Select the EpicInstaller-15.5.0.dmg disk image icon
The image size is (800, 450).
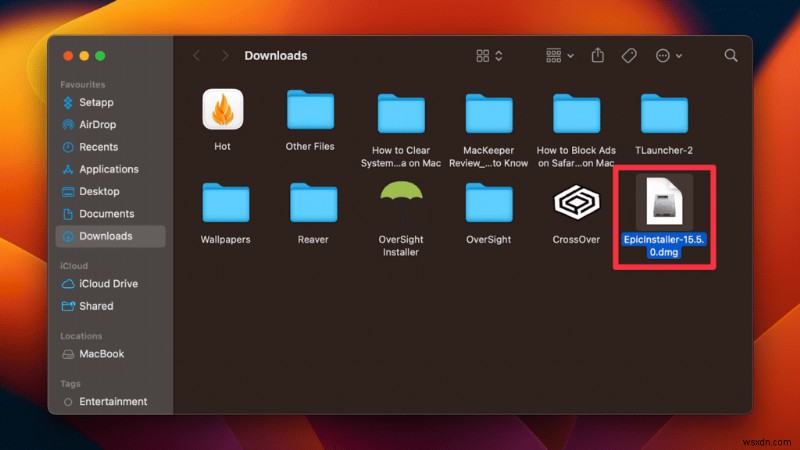(x=664, y=201)
